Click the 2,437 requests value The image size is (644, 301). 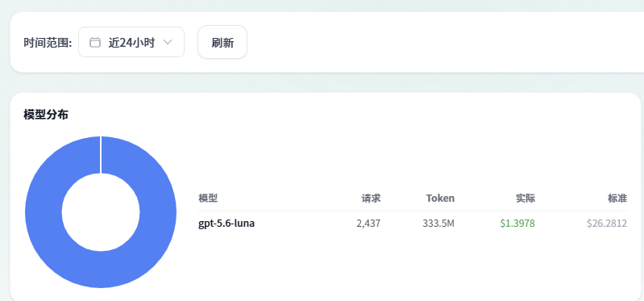(x=368, y=224)
